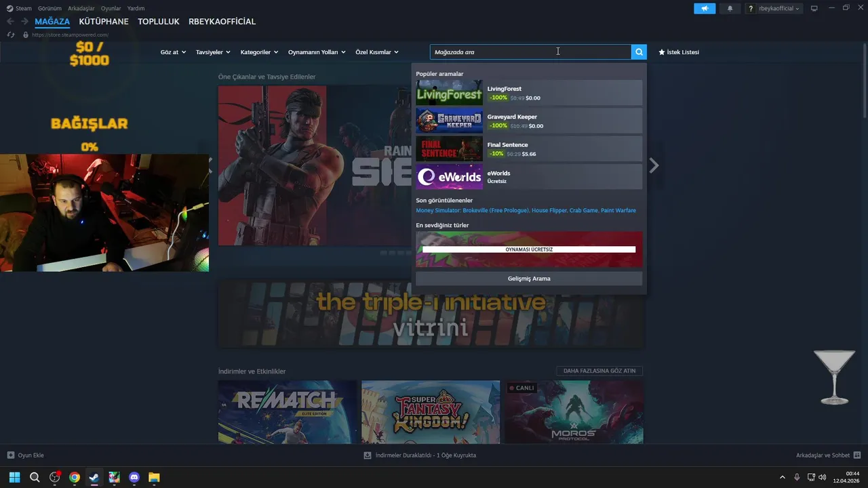Open the REMATCH Elite Edition tile
Viewport: 868px width, 488px height.
(x=288, y=412)
